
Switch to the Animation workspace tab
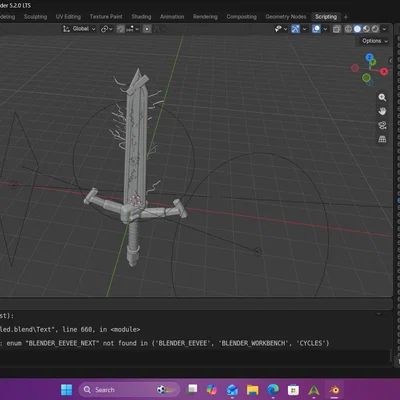[x=172, y=17]
